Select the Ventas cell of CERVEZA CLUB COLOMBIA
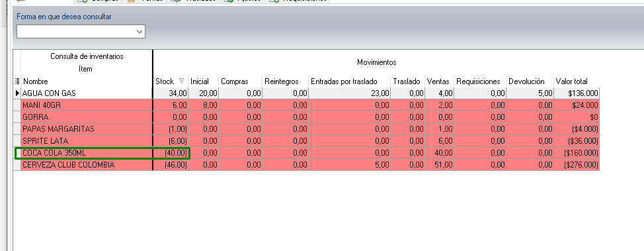This screenshot has height=251, width=644. [x=439, y=165]
